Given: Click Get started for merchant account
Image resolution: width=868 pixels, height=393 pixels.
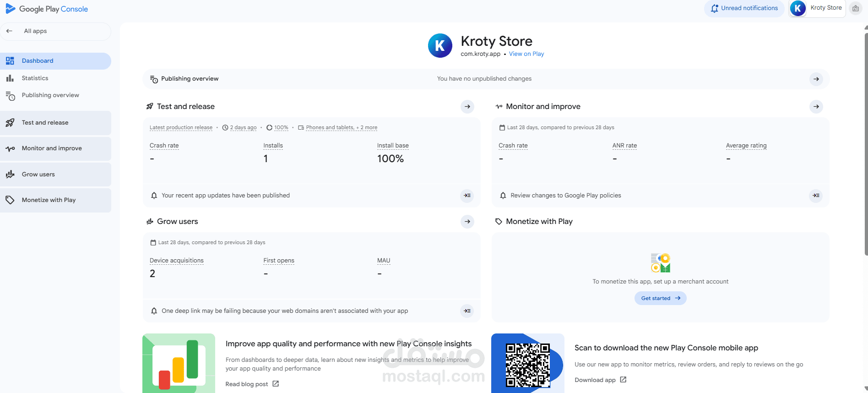Looking at the screenshot, I should coord(660,298).
